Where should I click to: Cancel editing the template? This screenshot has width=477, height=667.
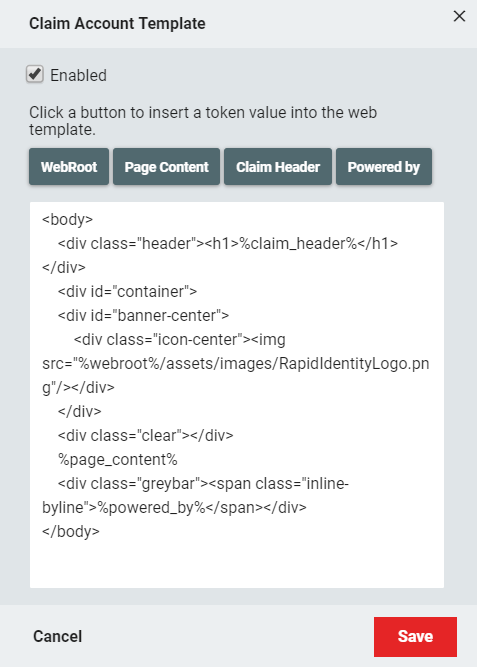[57, 636]
